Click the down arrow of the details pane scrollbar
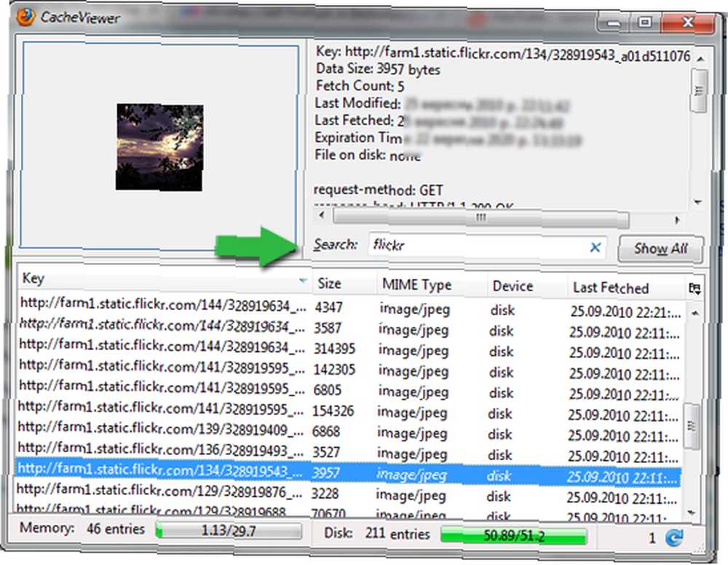Image resolution: width=728 pixels, height=565 pixels. [697, 202]
